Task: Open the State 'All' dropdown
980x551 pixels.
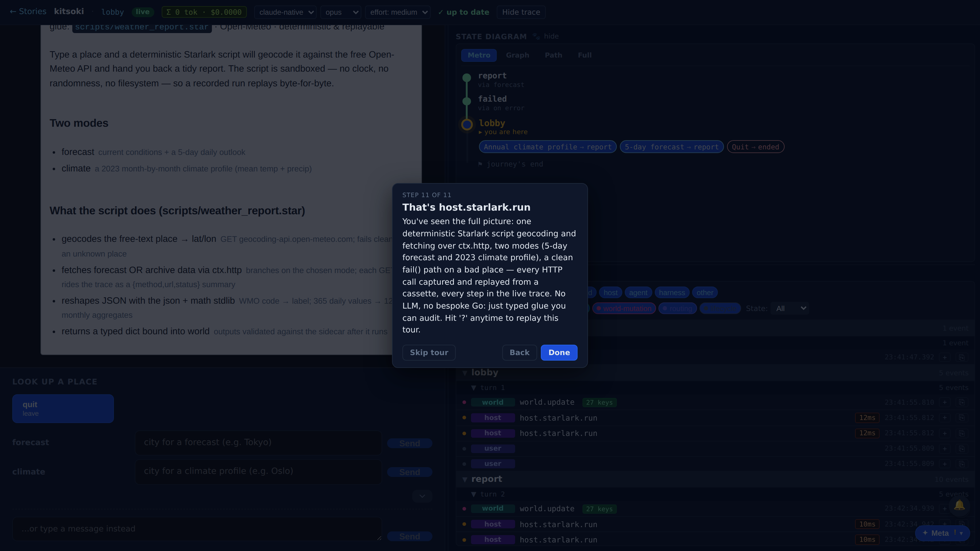Action: [790, 308]
